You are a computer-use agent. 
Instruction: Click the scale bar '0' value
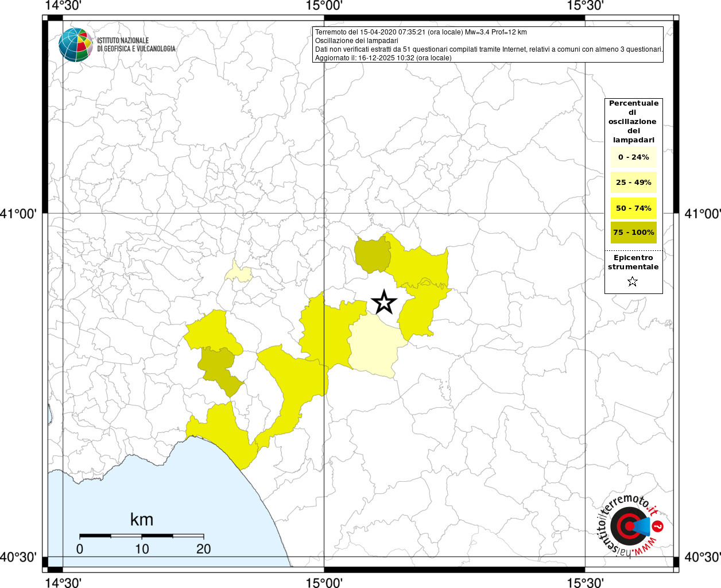(x=80, y=549)
